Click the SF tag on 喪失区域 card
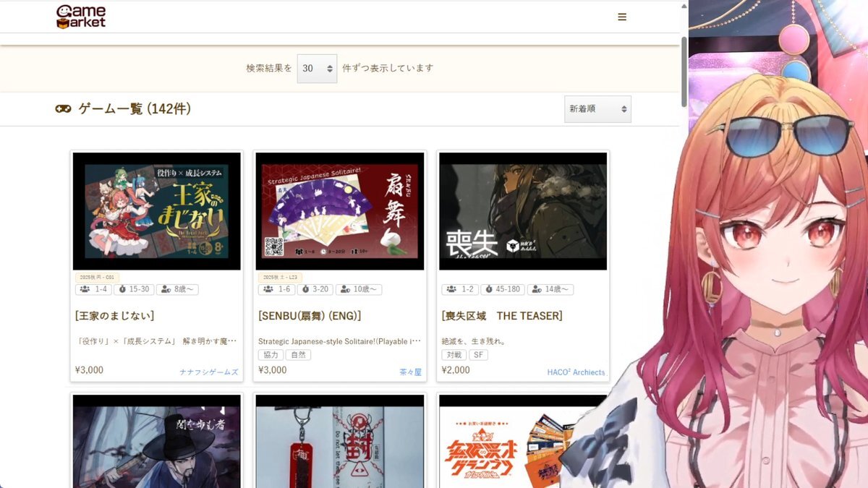Screen dimensions: 868x488 tap(478, 356)
